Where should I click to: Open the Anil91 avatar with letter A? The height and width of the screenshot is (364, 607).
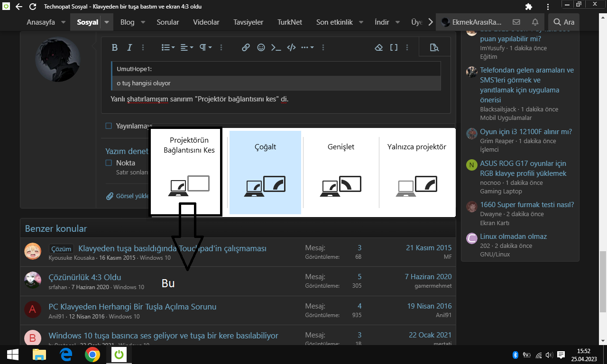(33, 310)
